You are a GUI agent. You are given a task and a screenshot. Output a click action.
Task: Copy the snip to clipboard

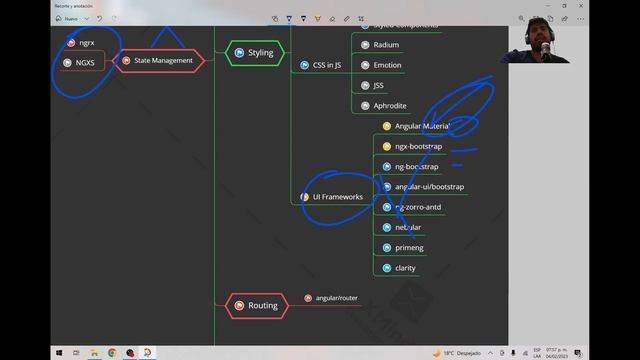point(551,19)
